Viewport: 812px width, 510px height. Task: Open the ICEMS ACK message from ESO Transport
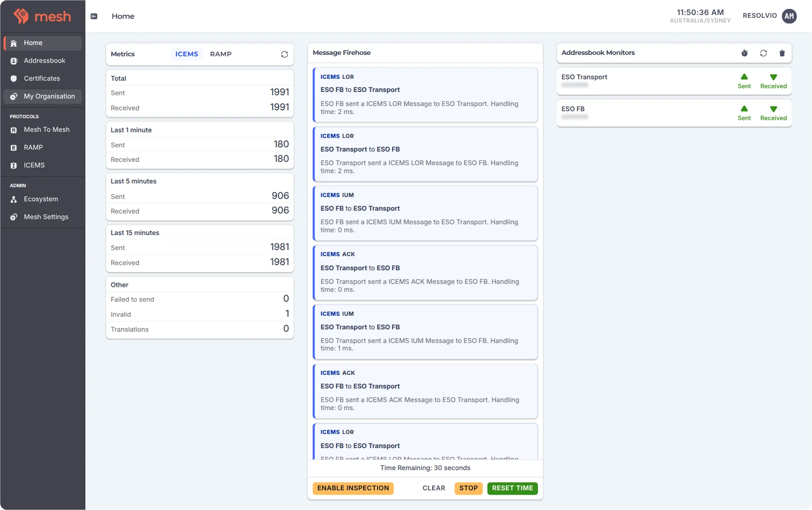point(425,273)
